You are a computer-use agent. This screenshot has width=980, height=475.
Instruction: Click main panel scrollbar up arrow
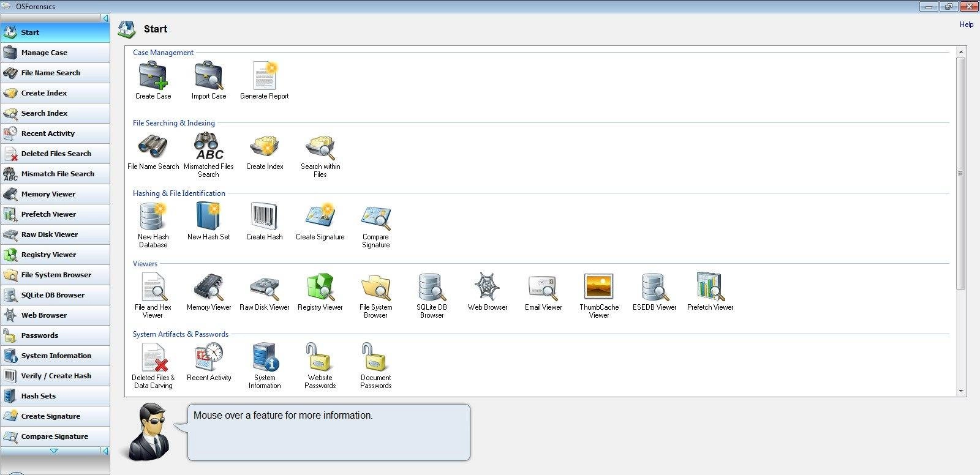[961, 51]
